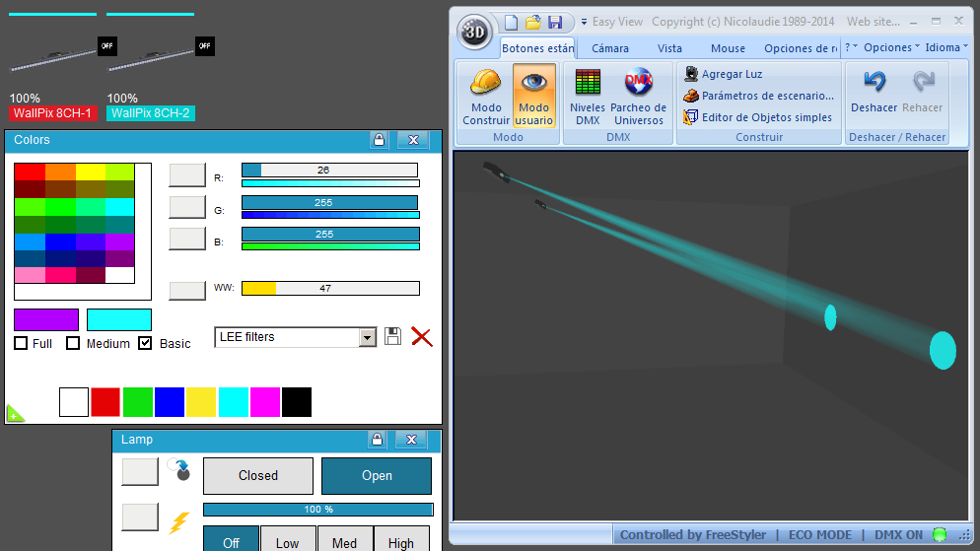980x551 pixels.
Task: Open Editor de Objetos simples
Action: [757, 117]
